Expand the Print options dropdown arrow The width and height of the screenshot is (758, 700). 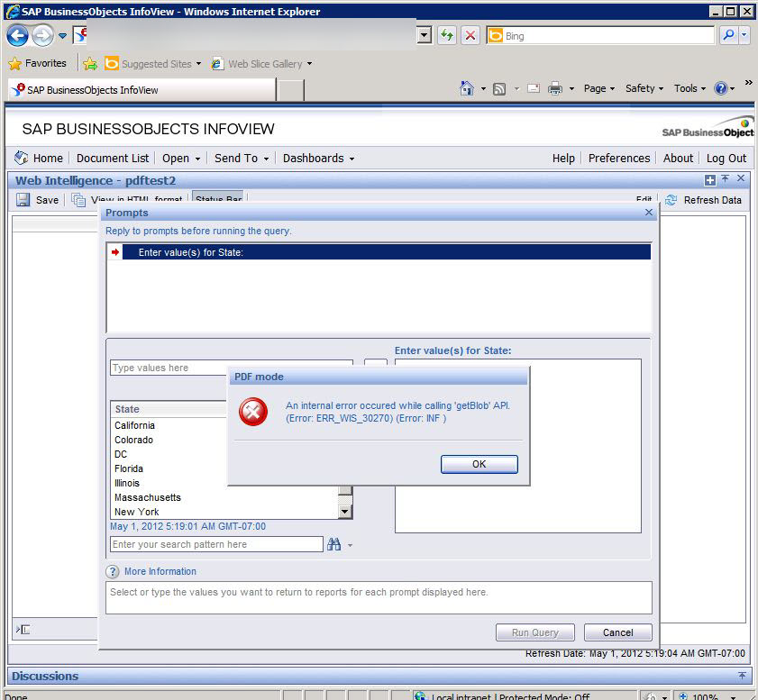click(571, 89)
